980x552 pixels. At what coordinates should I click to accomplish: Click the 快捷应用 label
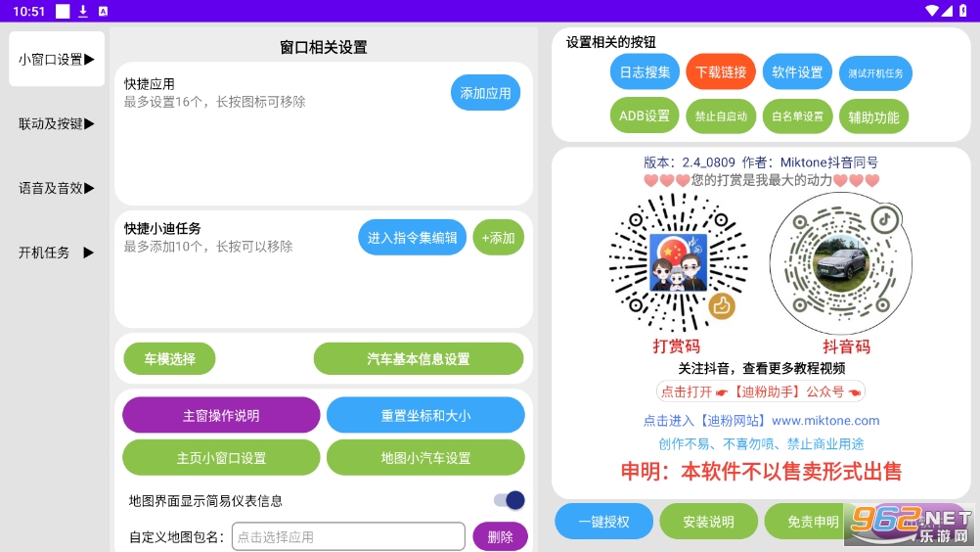150,84
